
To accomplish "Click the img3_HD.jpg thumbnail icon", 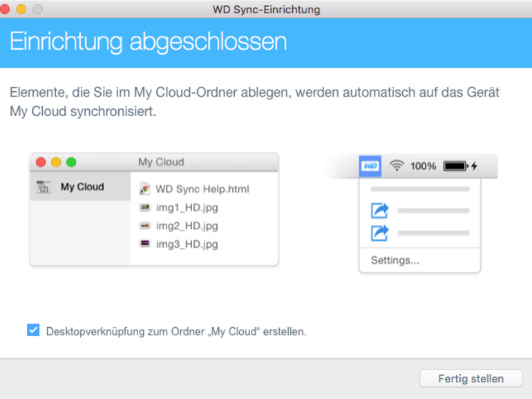I will tap(145, 244).
